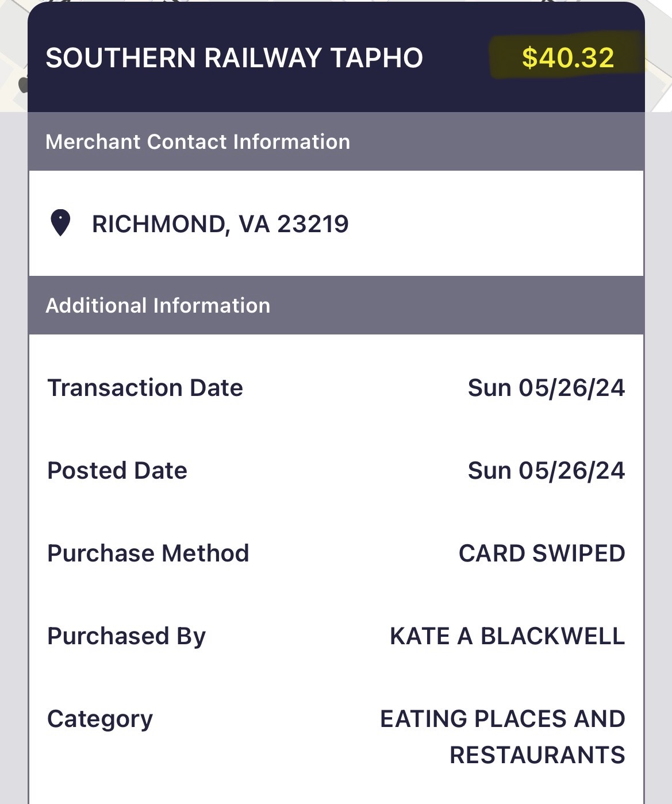Open the EATING PLACES AND RESTAURANTS category
The width and height of the screenshot is (672, 804).
(x=502, y=736)
